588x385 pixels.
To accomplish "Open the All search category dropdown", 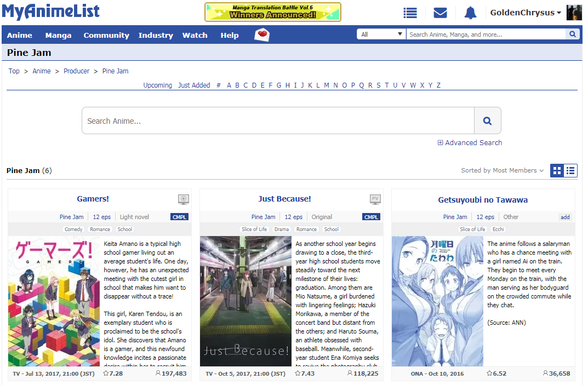I will pos(381,35).
